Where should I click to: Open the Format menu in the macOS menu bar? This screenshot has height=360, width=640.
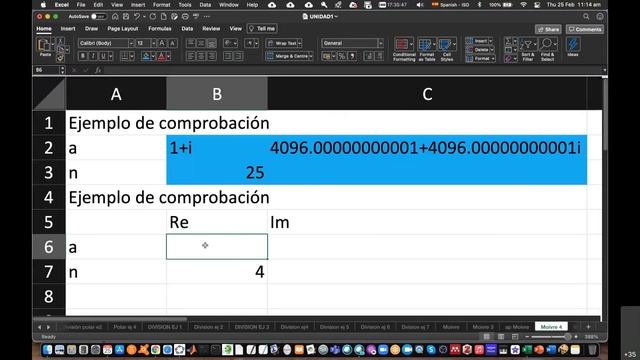[x=162, y=5]
